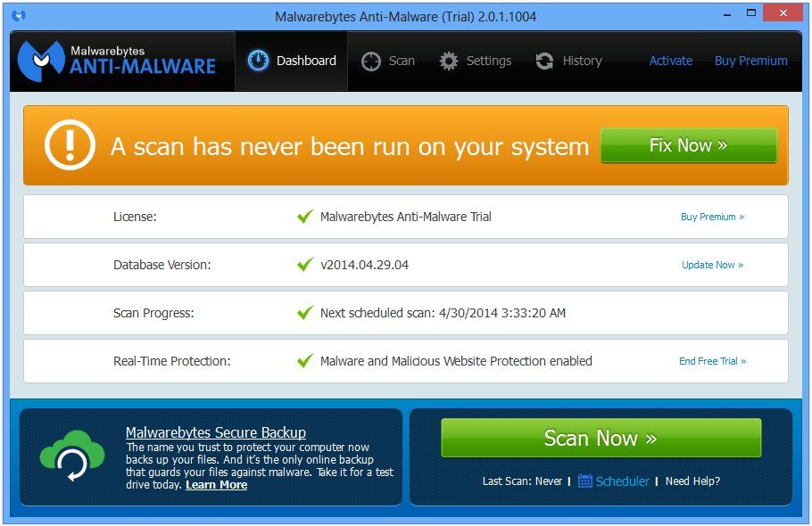
Task: Click the window title text in title bar
Action: [x=405, y=17]
